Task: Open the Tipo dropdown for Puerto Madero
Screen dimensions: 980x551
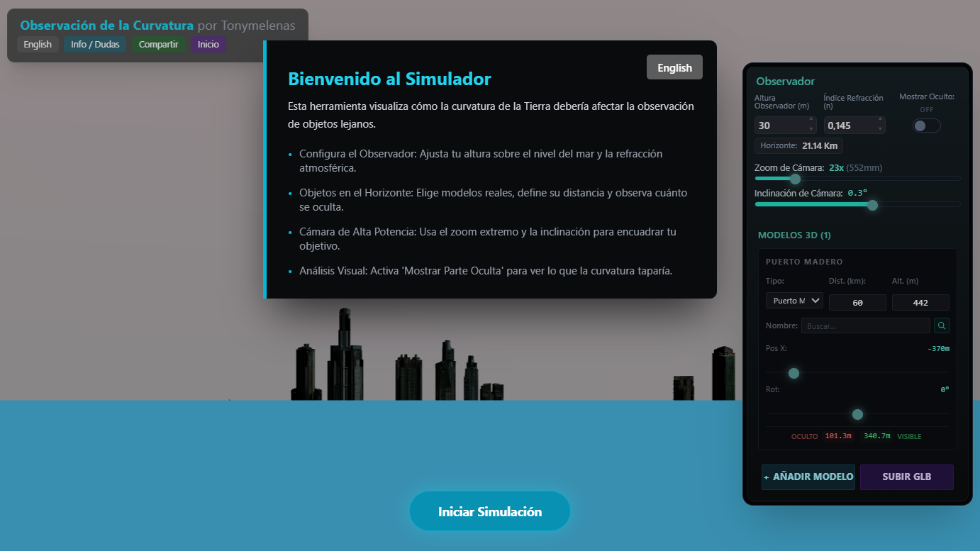Action: (x=794, y=301)
